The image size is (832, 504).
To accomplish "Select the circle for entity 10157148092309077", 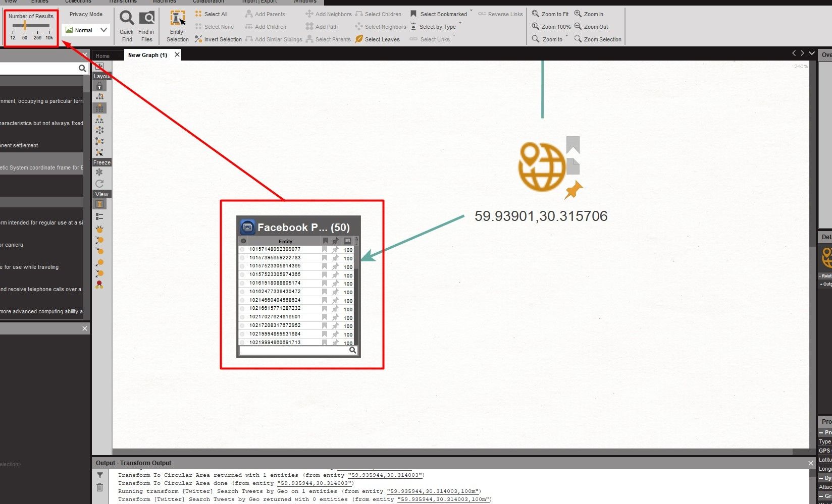I will click(x=242, y=249).
